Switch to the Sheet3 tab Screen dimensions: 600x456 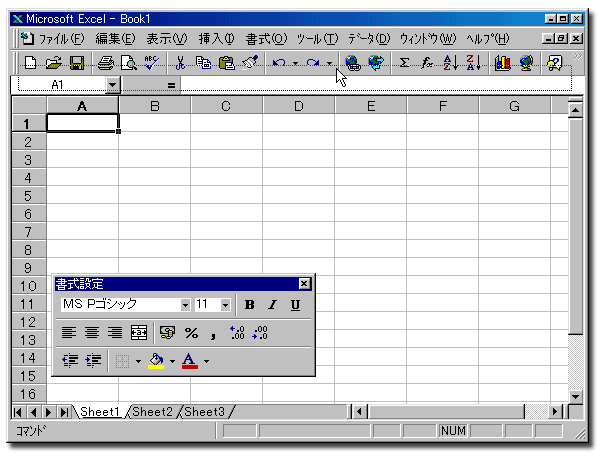[204, 412]
